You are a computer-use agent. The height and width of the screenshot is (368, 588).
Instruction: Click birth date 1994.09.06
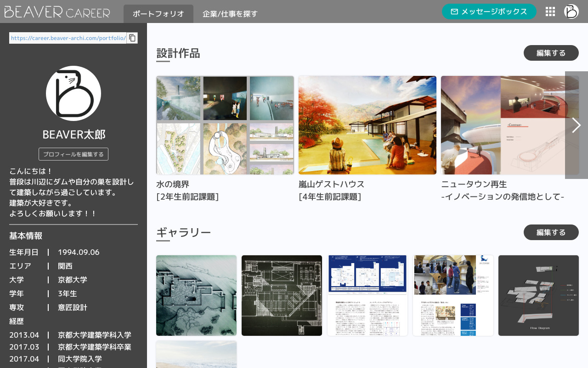(79, 252)
